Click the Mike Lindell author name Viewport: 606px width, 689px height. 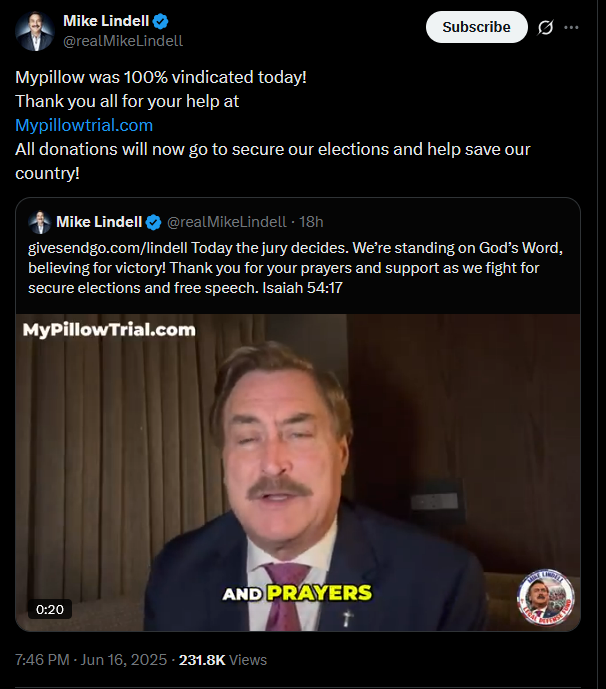point(106,21)
